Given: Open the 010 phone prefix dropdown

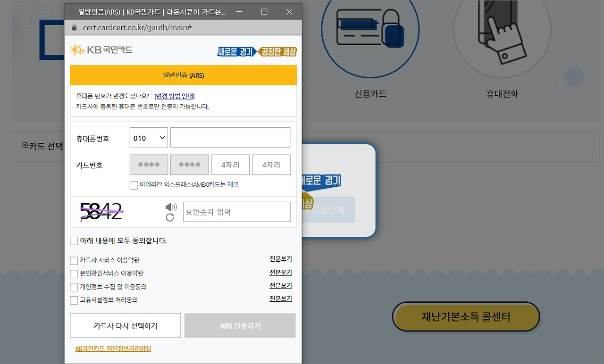Looking at the screenshot, I should [x=149, y=138].
